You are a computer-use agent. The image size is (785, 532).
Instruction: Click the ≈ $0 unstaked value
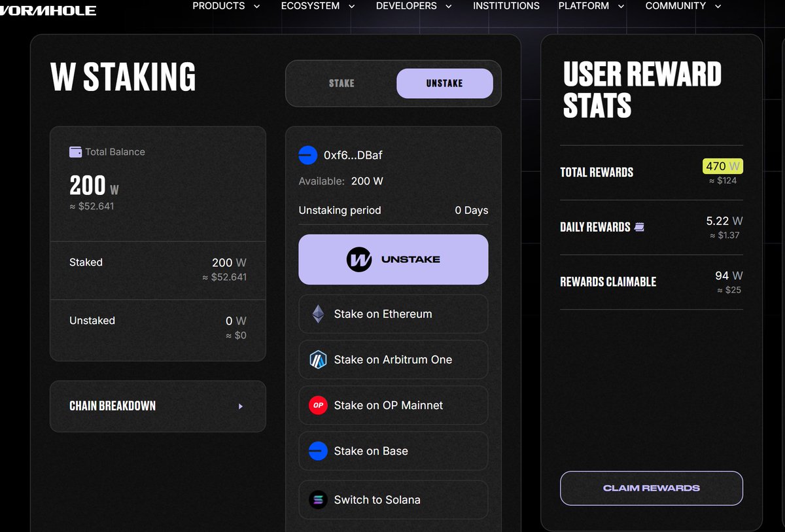[236, 336]
